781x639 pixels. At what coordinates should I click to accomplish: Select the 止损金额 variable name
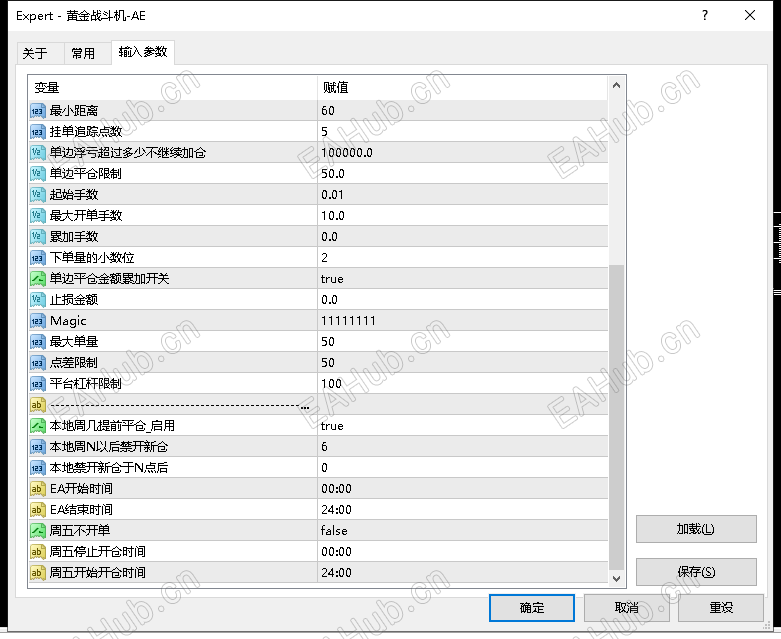click(74, 299)
